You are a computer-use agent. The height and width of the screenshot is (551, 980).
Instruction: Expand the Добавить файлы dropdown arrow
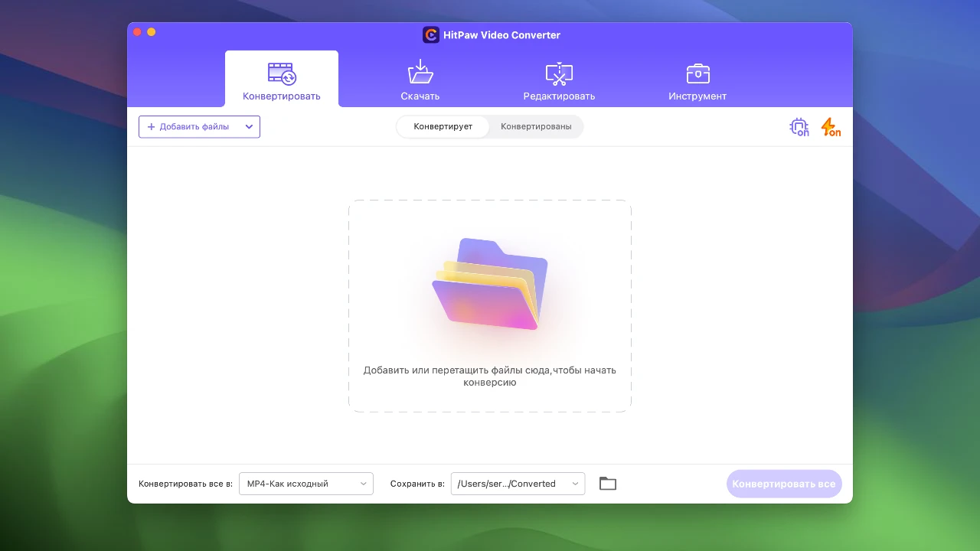[249, 127]
